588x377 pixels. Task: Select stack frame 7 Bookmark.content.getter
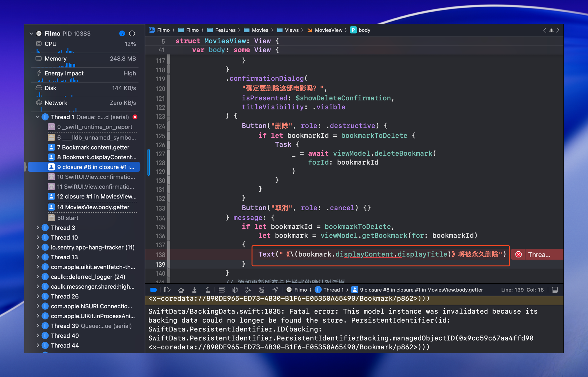point(93,147)
